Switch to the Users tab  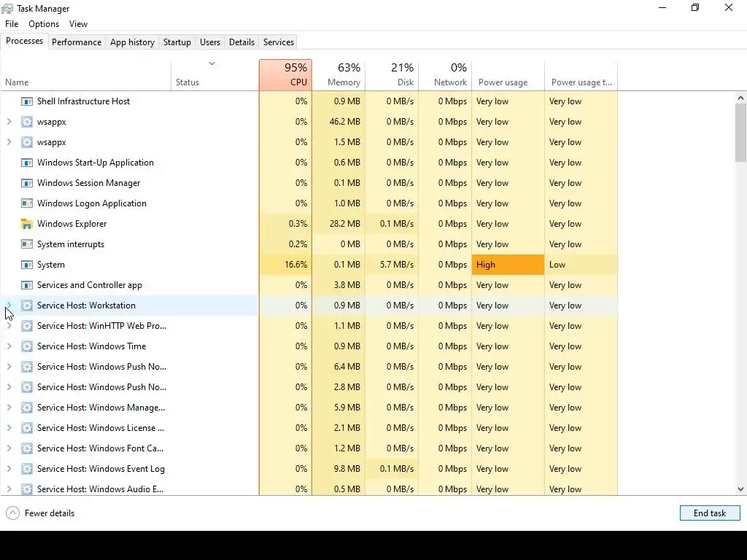pyautogui.click(x=210, y=42)
